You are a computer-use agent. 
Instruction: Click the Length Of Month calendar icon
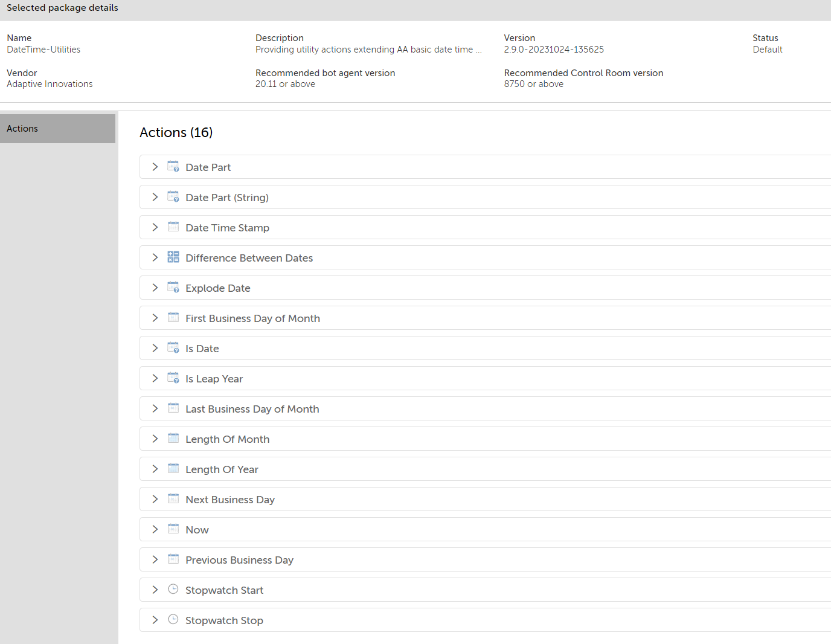173,439
